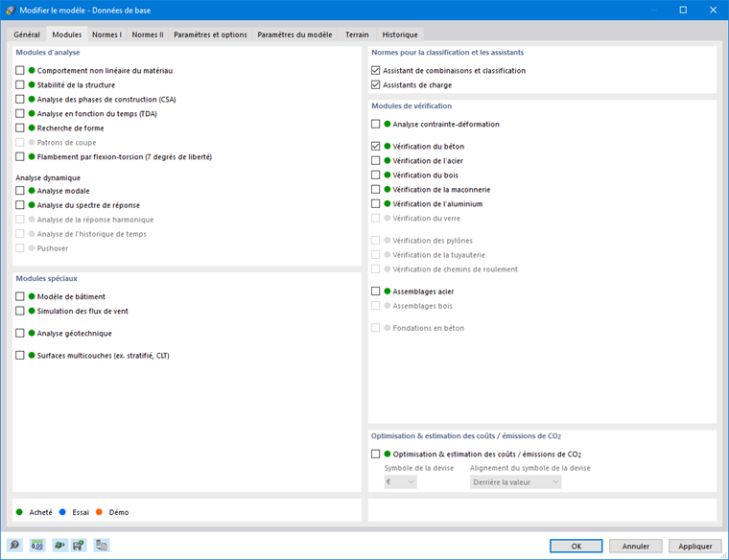This screenshot has width=729, height=560.
Task: Click Analyse de l'historique de temps text
Action: [91, 234]
